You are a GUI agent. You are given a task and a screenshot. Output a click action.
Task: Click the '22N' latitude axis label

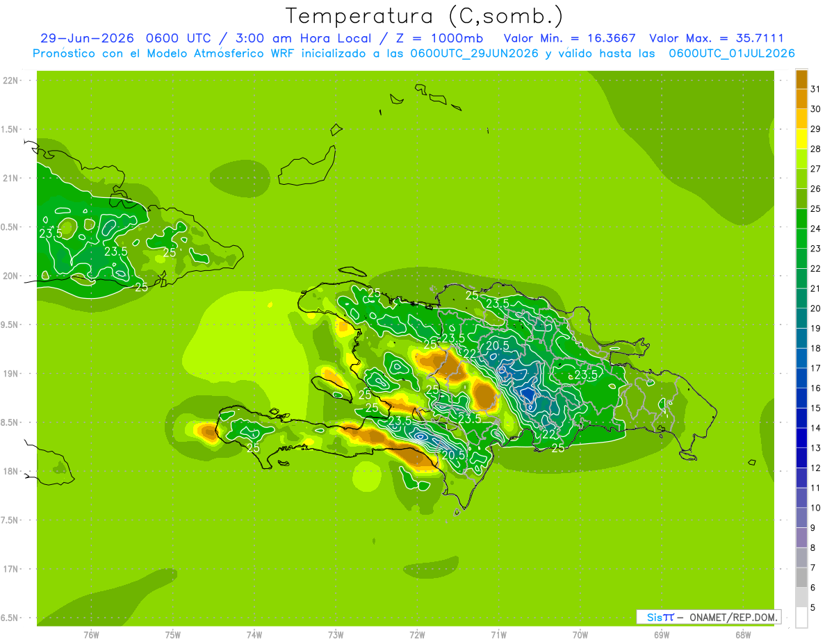(x=10, y=81)
